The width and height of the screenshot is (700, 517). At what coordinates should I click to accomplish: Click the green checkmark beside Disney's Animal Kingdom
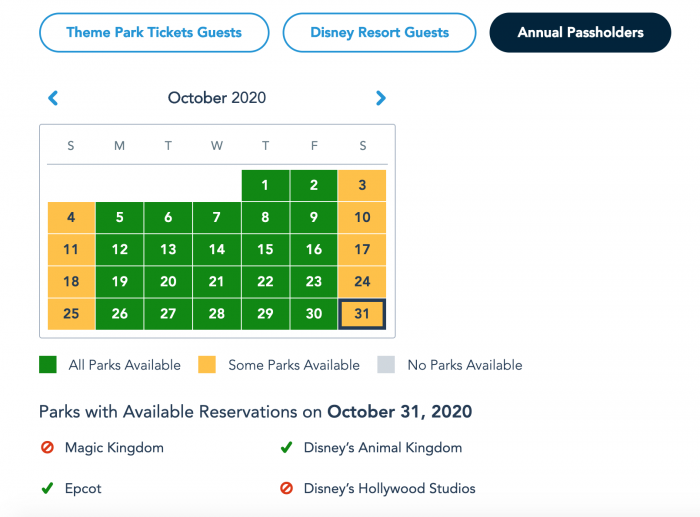point(286,447)
